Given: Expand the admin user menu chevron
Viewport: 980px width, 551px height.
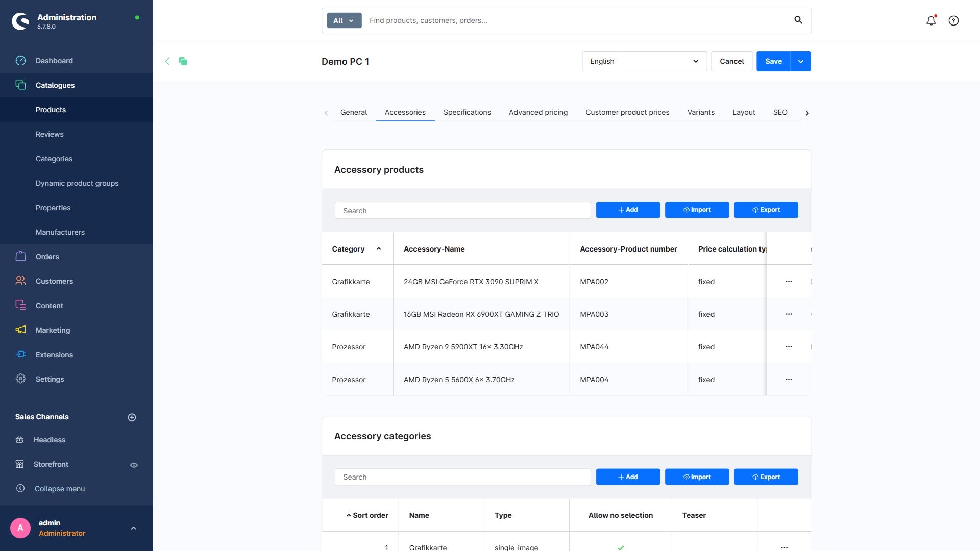Looking at the screenshot, I should (x=134, y=528).
